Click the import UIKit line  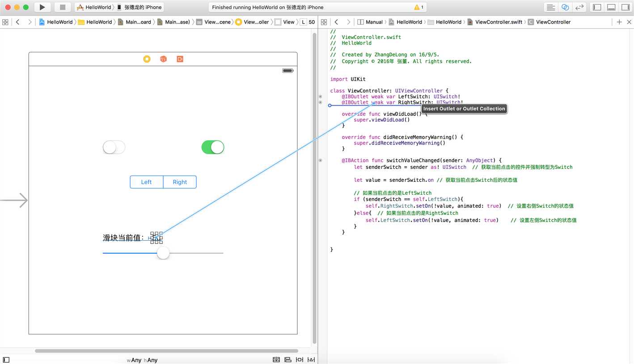tap(348, 79)
